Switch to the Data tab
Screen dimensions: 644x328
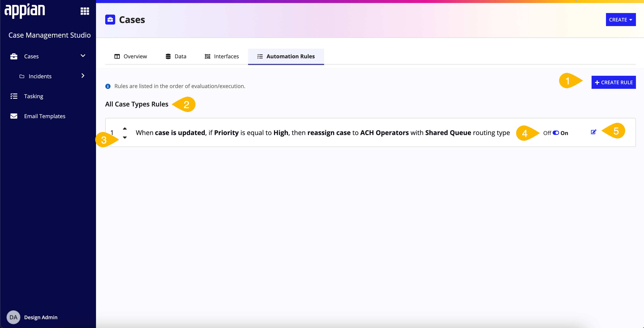point(176,56)
